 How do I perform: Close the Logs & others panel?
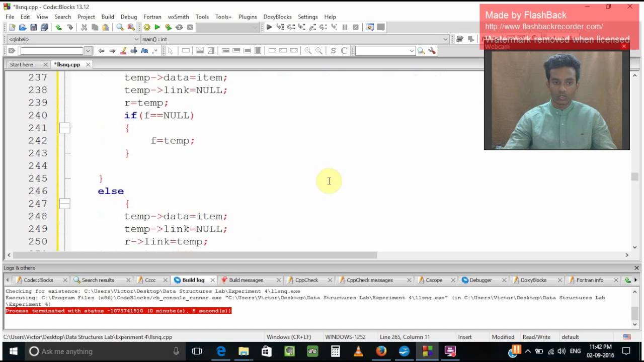tap(636, 268)
